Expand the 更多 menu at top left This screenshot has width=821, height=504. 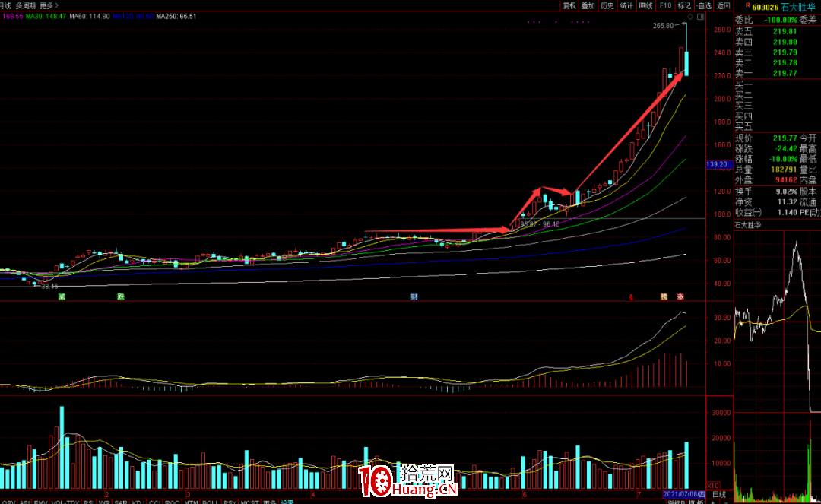click(49, 5)
